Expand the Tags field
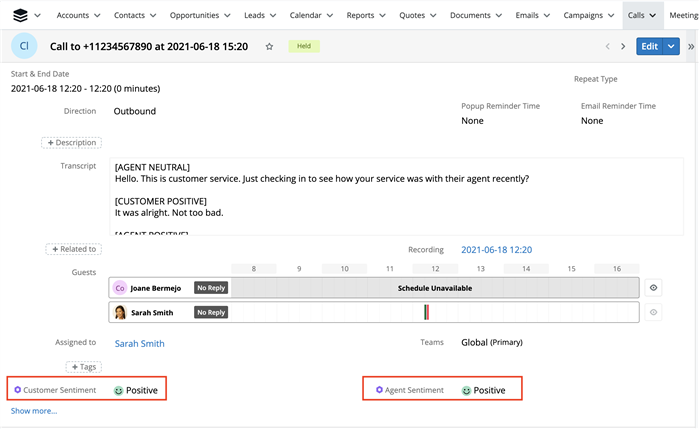This screenshot has width=699, height=429. [x=84, y=367]
